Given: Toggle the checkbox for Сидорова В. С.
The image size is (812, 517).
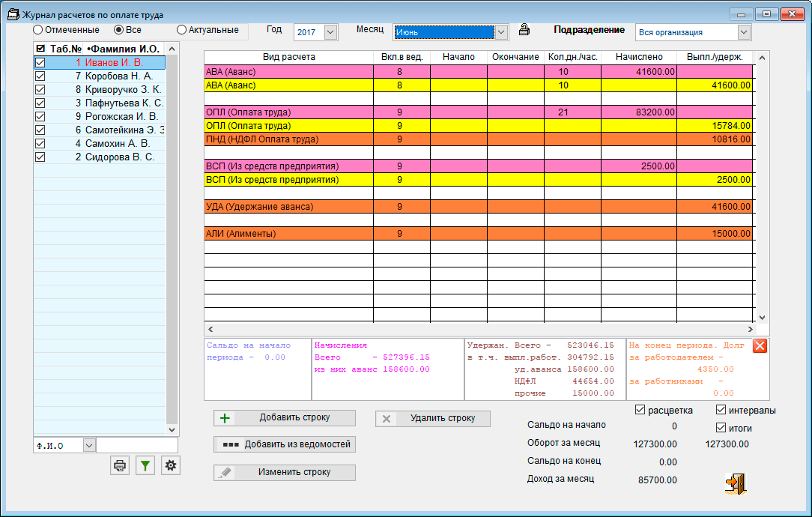Looking at the screenshot, I should coord(40,157).
